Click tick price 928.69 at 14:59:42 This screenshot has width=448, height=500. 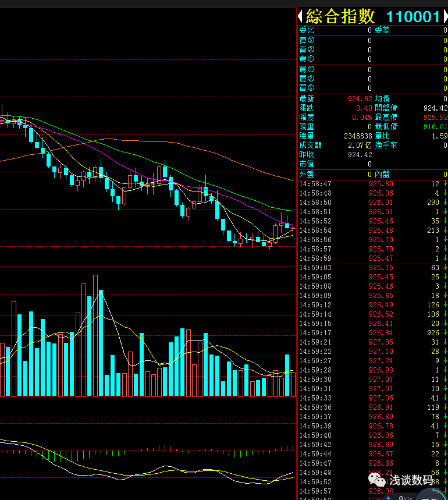click(x=381, y=445)
